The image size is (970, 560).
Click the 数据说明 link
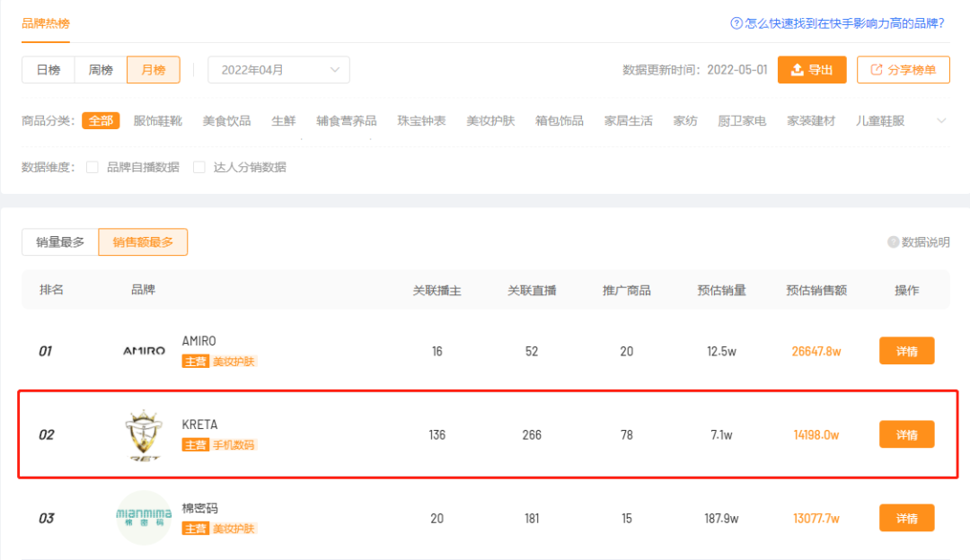(925, 242)
